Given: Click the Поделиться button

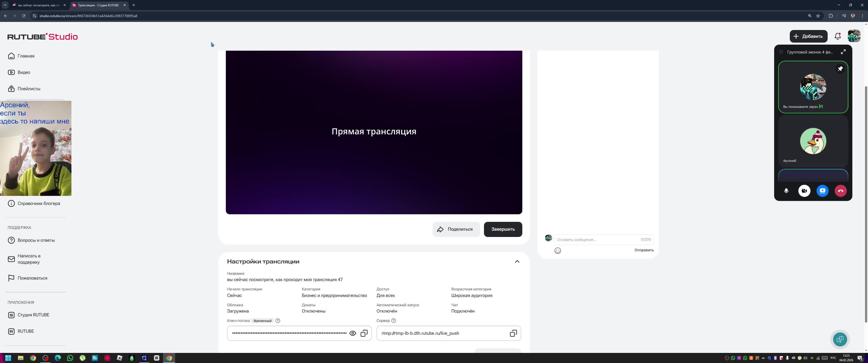Looking at the screenshot, I should coord(456,229).
